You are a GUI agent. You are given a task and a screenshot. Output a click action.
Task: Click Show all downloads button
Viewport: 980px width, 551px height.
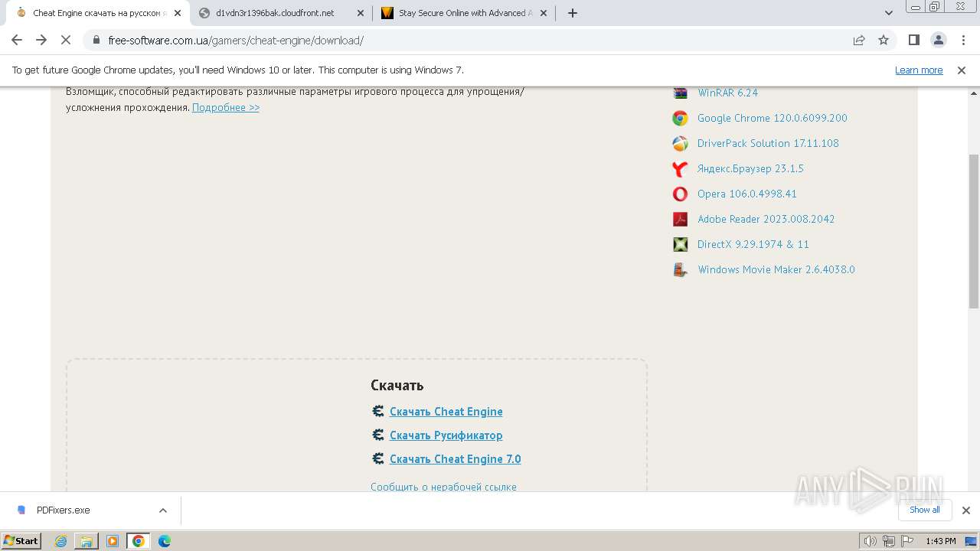924,510
